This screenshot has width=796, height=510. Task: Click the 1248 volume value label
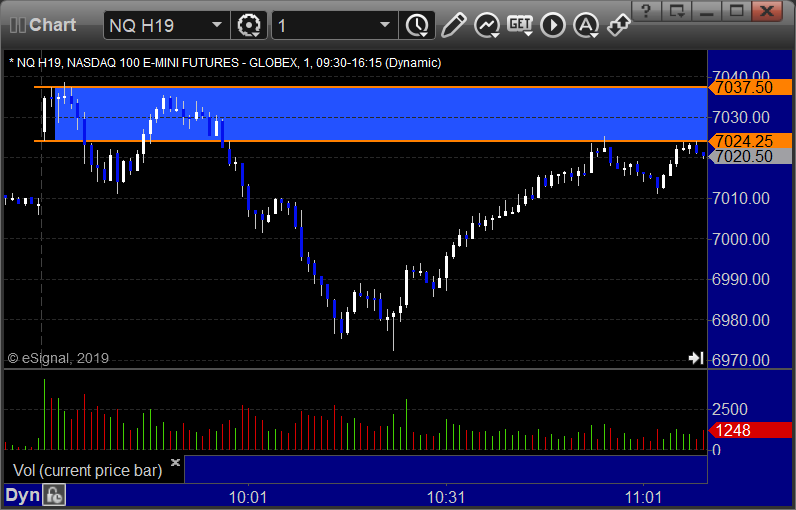click(x=751, y=430)
